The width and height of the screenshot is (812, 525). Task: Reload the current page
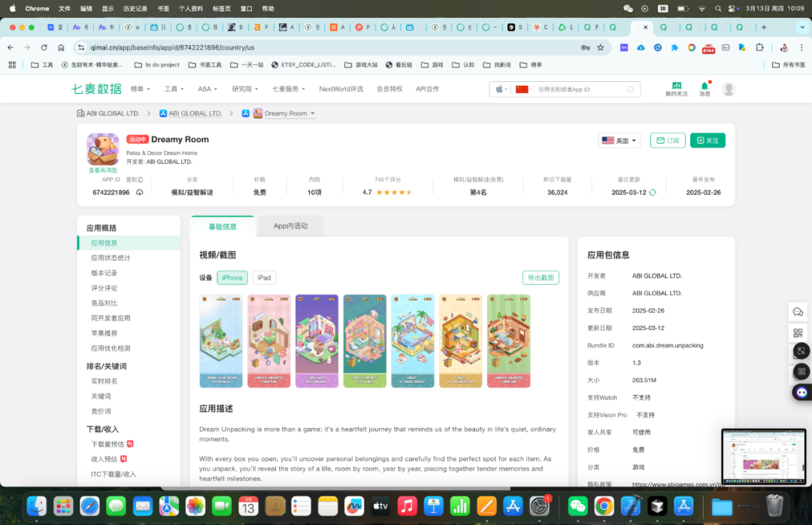click(44, 47)
